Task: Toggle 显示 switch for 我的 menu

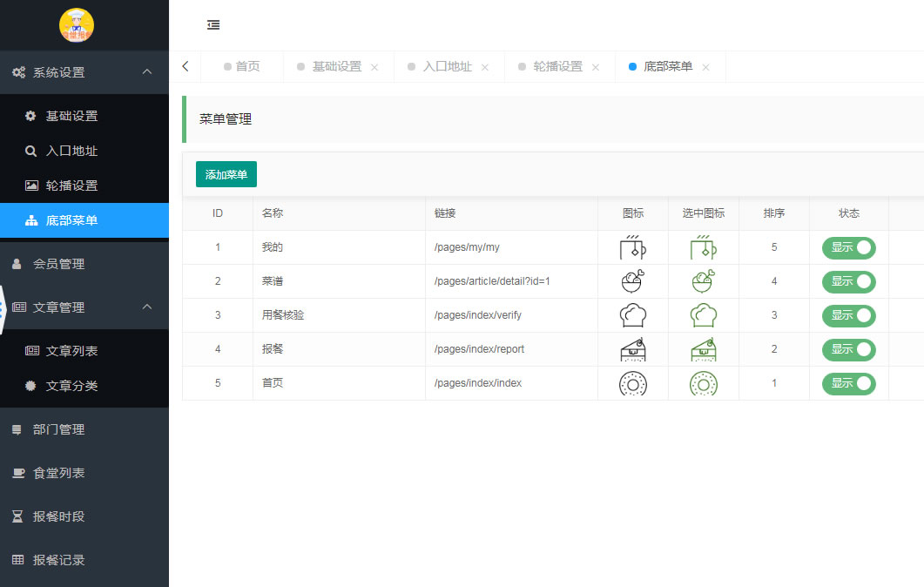Action: click(848, 247)
